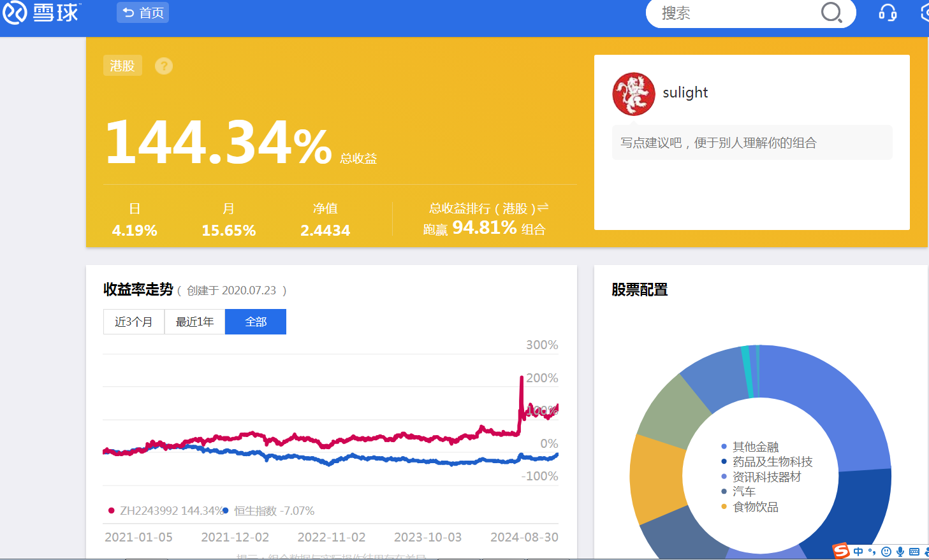
Task: Click the magnifier search icon
Action: [x=831, y=12]
